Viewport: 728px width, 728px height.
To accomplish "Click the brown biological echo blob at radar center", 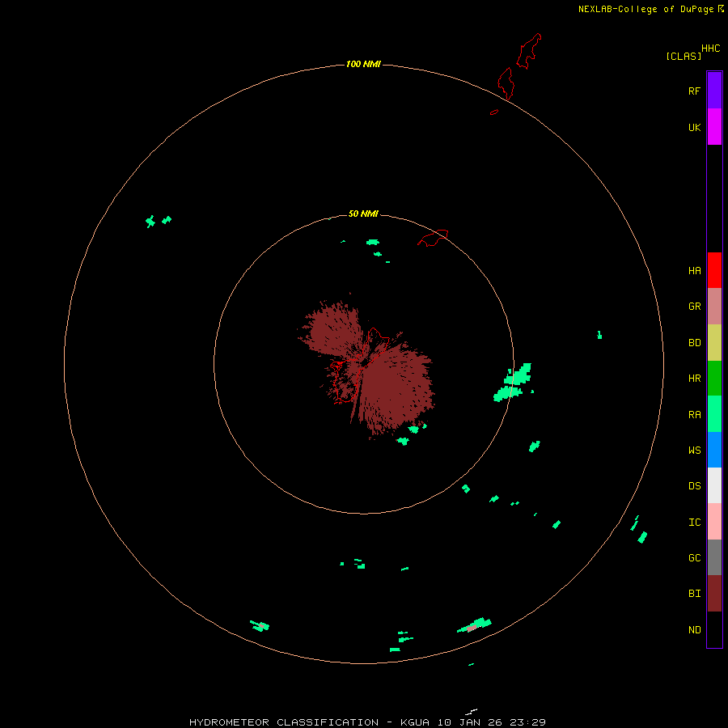I will (x=366, y=366).
